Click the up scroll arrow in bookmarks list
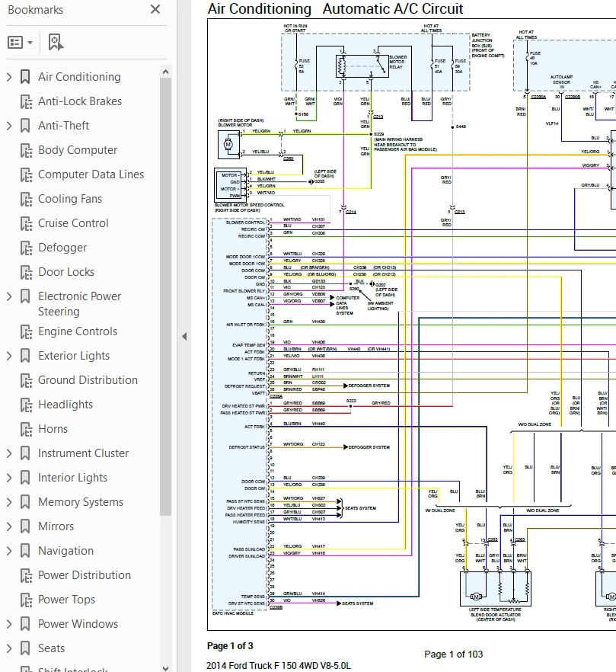The width and height of the screenshot is (616, 672). [x=165, y=71]
